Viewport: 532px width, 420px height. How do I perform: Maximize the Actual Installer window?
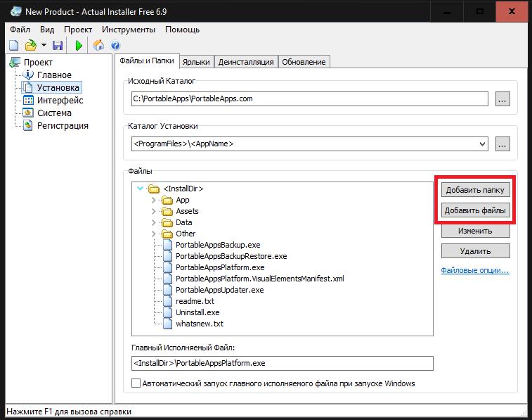click(x=480, y=11)
